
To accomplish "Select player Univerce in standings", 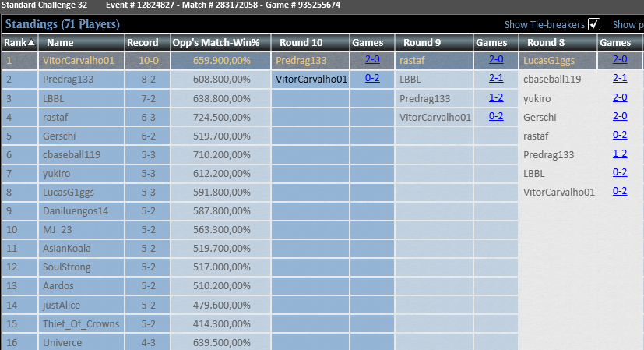I will click(x=62, y=343).
